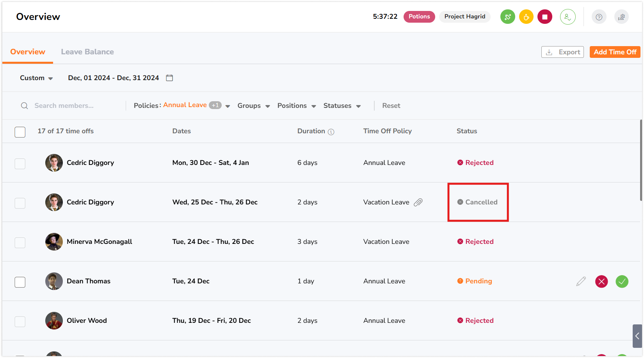Click the green-outlined member status icon
The image size is (644, 358).
(568, 17)
